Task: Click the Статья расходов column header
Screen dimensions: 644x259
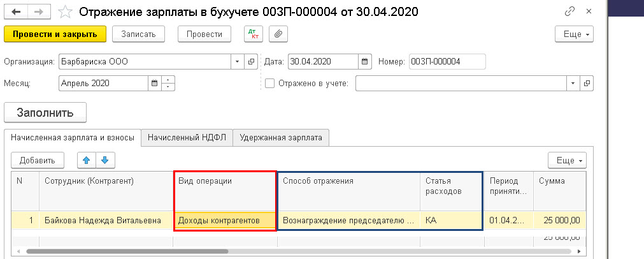Action: pyautogui.click(x=451, y=191)
